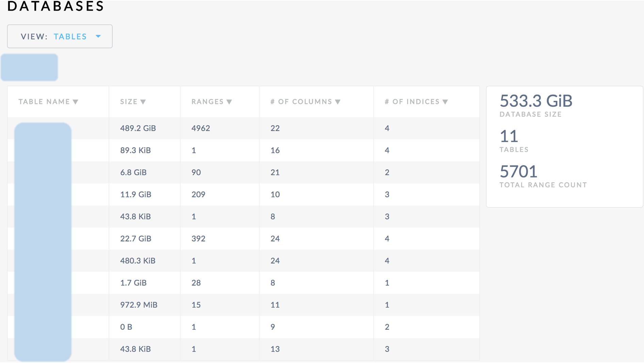Click the # of Columns sort arrow
This screenshot has height=363, width=644.
pyautogui.click(x=338, y=102)
